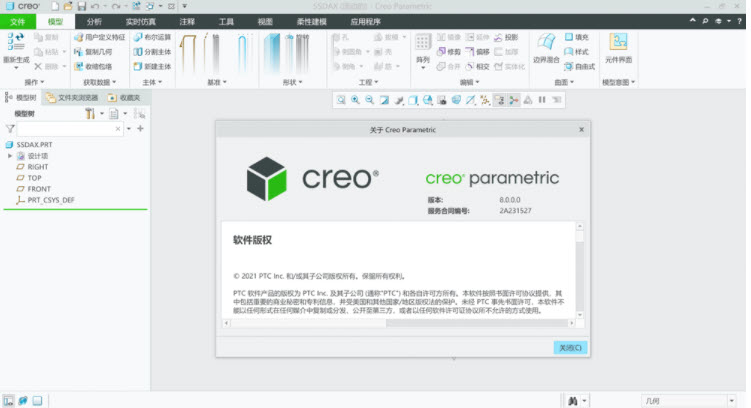Viewport: 751px width, 408px height.
Task: Click the 重新生成 (Regenerate) icon
Action: click(x=16, y=44)
